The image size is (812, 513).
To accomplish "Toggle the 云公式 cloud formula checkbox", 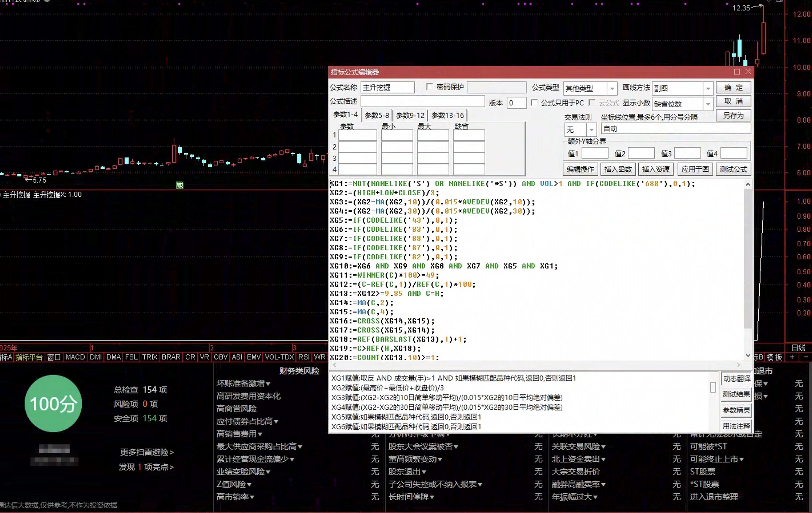I will coord(592,103).
